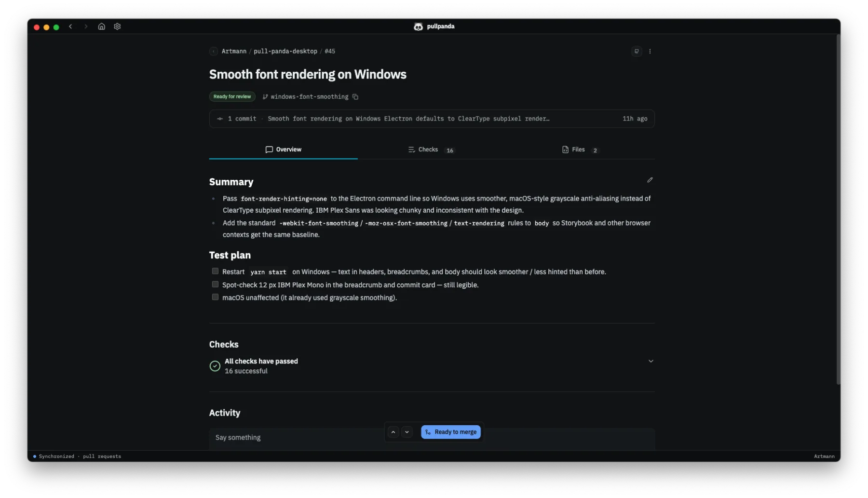Jump to the previous item with the up chevron
868x498 pixels.
[393, 432]
